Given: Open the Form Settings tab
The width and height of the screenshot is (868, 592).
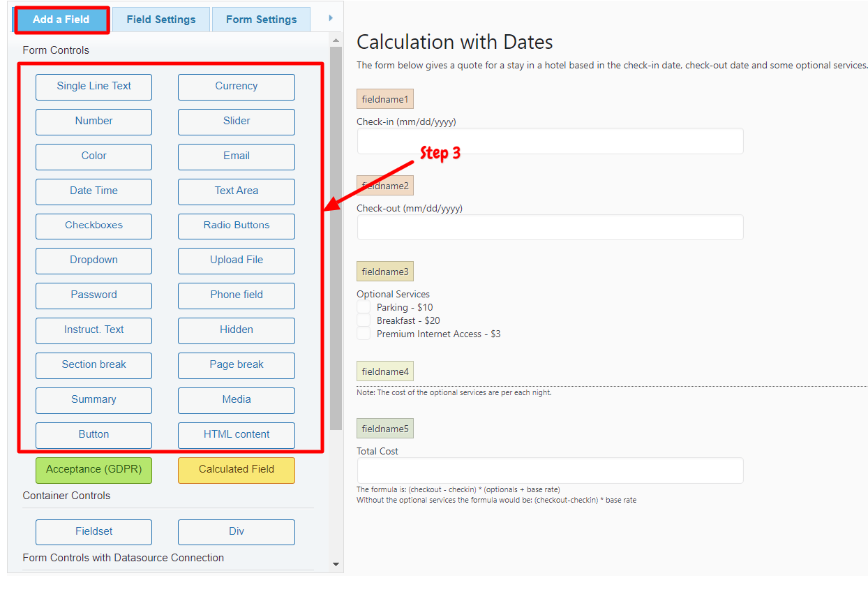Looking at the screenshot, I should coord(262,20).
